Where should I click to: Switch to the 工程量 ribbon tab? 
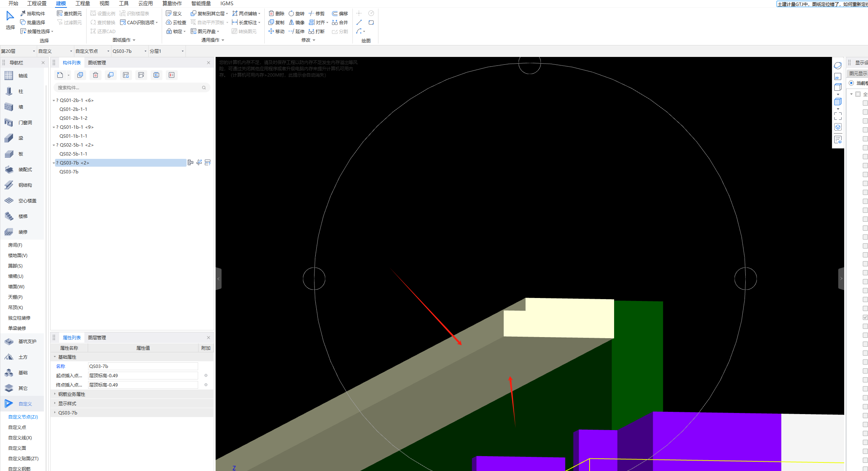(83, 3)
